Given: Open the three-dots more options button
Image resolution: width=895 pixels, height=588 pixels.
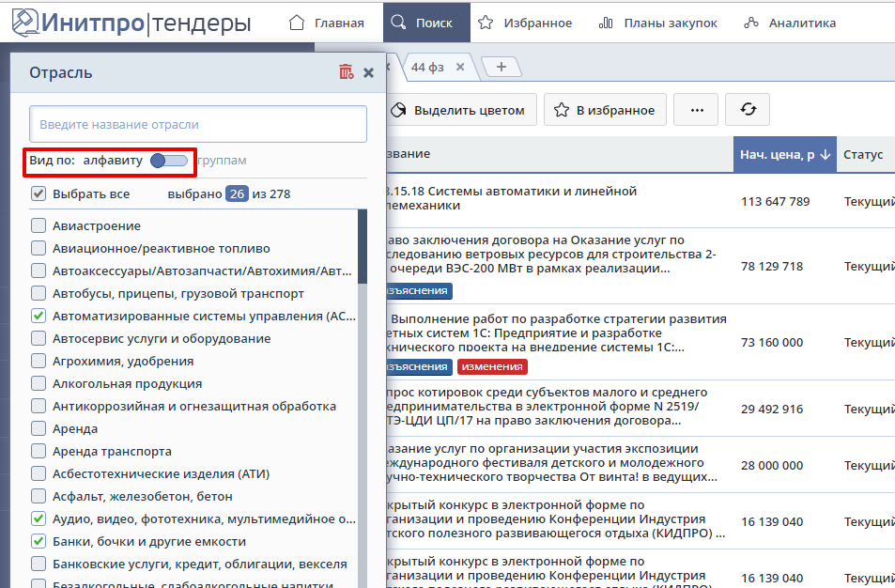Looking at the screenshot, I should (x=696, y=110).
